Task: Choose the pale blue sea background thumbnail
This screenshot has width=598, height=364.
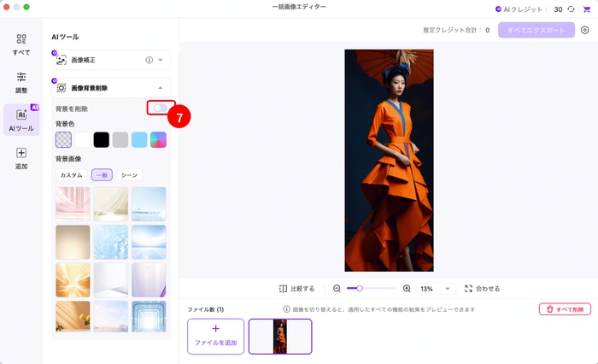Action: point(149,203)
